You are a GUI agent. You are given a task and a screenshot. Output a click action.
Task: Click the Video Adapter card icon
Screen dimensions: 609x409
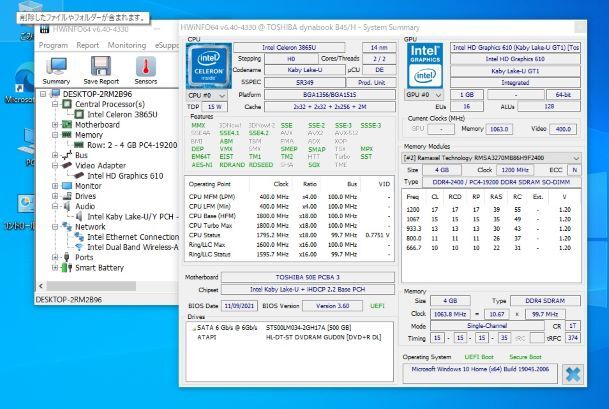[x=67, y=165]
